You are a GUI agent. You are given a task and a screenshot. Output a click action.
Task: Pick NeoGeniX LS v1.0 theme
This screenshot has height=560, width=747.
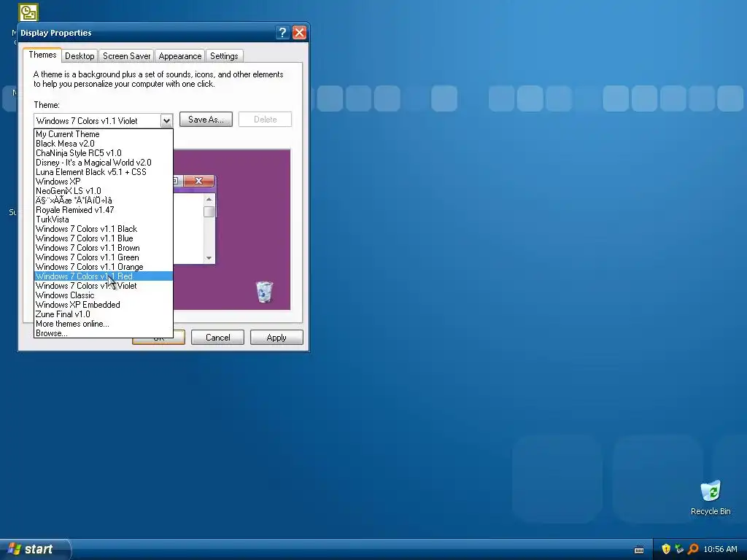[x=104, y=191]
